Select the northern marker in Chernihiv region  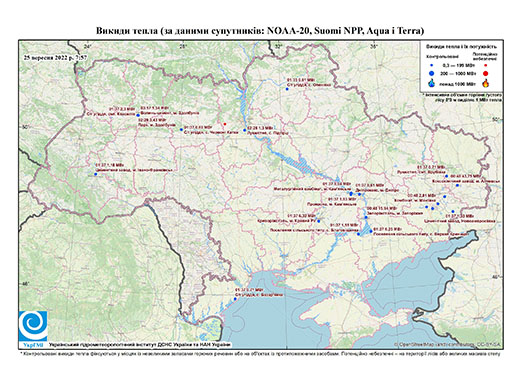(x=287, y=89)
